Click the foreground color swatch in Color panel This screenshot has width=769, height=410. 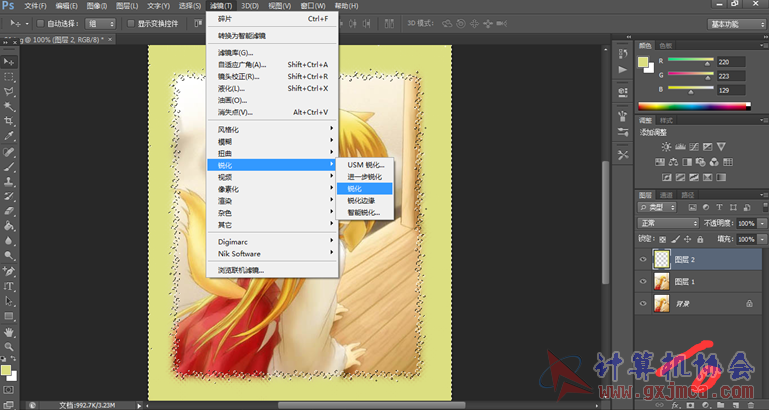click(642, 62)
